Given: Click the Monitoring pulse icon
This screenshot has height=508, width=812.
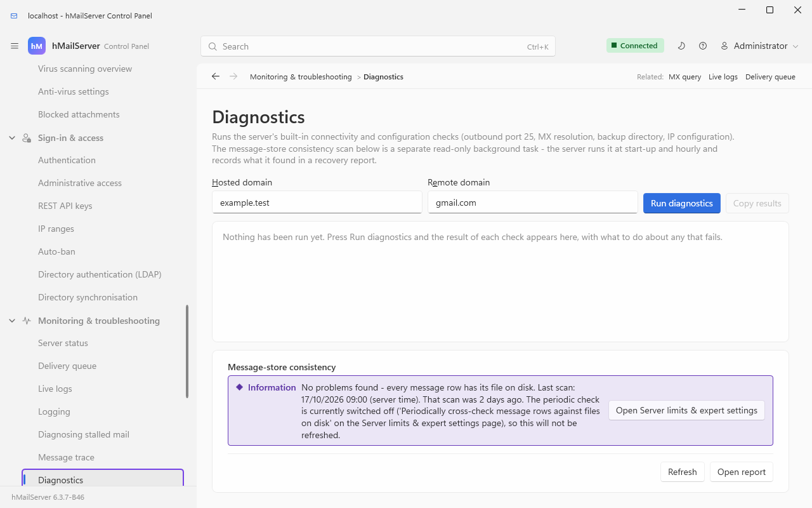Looking at the screenshot, I should click(27, 321).
